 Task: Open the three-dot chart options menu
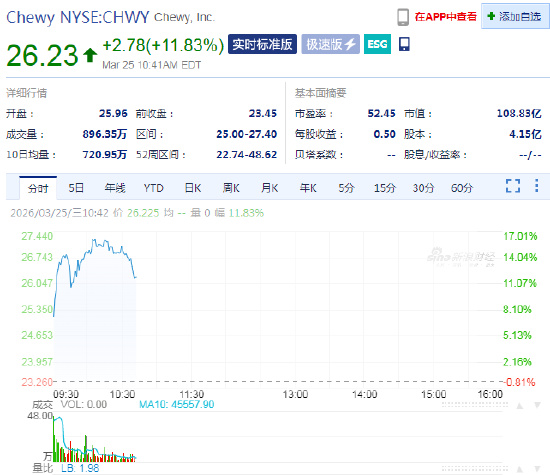pos(536,186)
